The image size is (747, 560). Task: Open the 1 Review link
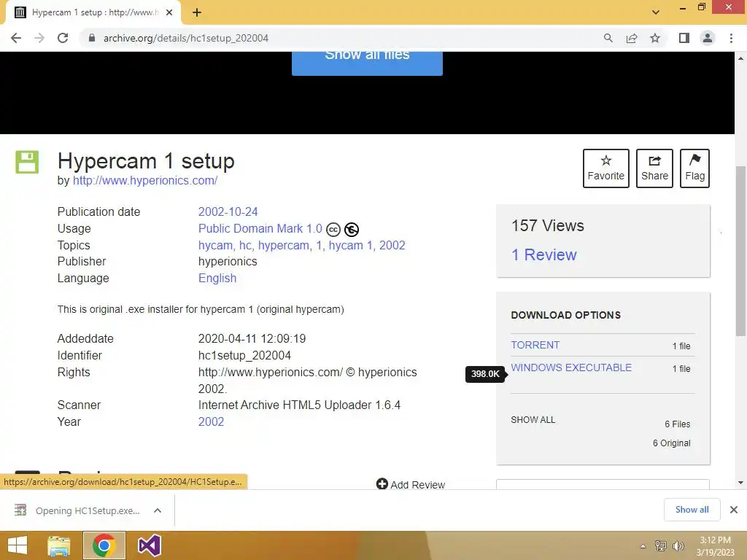(x=544, y=254)
